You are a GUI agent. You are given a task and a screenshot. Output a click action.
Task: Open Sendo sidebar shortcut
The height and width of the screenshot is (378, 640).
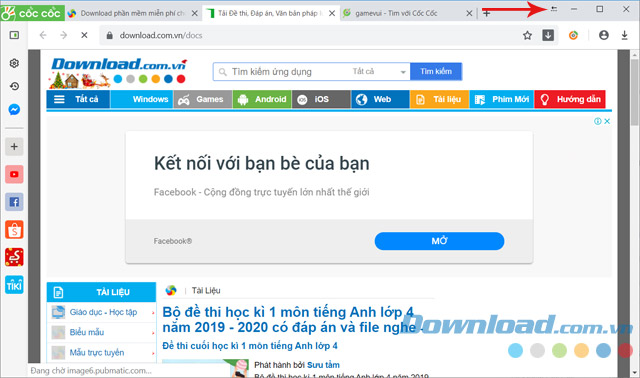(x=14, y=257)
